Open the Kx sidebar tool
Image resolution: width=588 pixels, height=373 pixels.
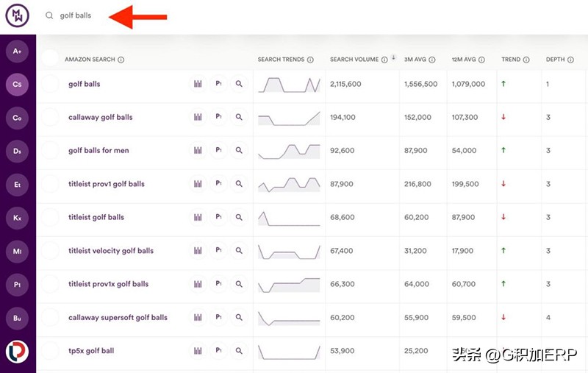[x=17, y=218]
